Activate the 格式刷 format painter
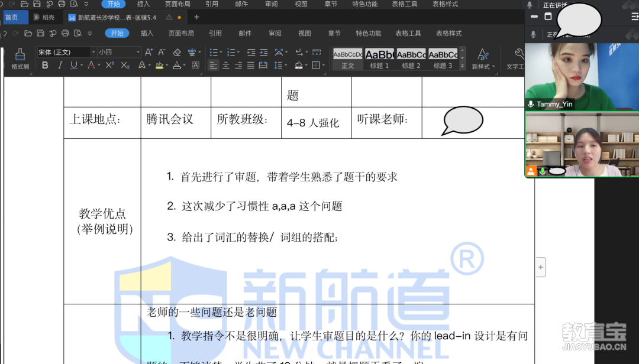This screenshot has width=639, height=364. 20,58
